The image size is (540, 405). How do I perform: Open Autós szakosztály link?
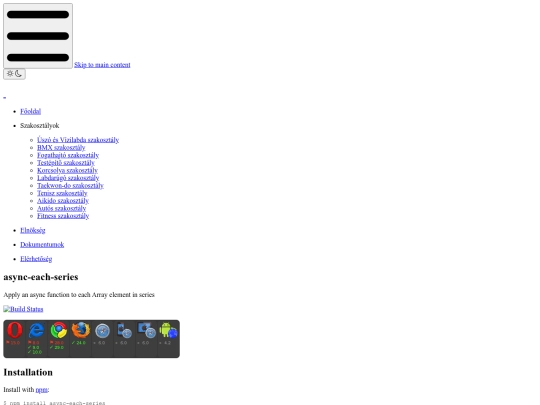tap(62, 208)
